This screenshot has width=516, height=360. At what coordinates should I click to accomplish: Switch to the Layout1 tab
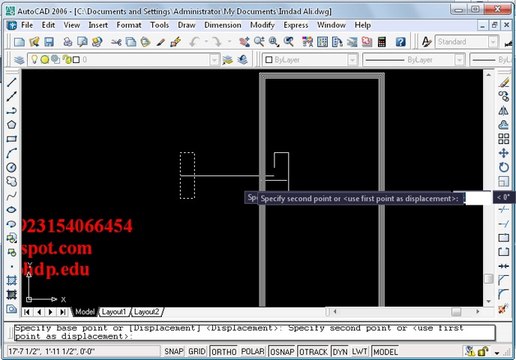click(114, 312)
